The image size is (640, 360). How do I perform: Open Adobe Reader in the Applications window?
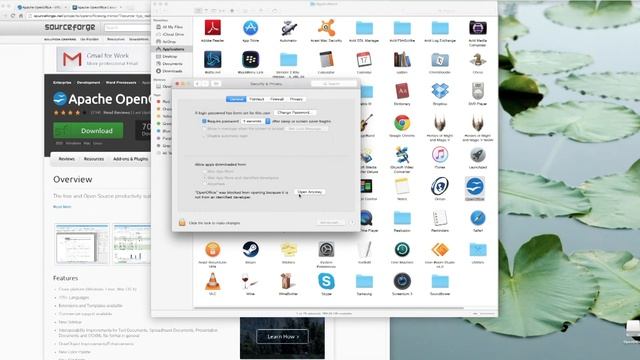213,28
